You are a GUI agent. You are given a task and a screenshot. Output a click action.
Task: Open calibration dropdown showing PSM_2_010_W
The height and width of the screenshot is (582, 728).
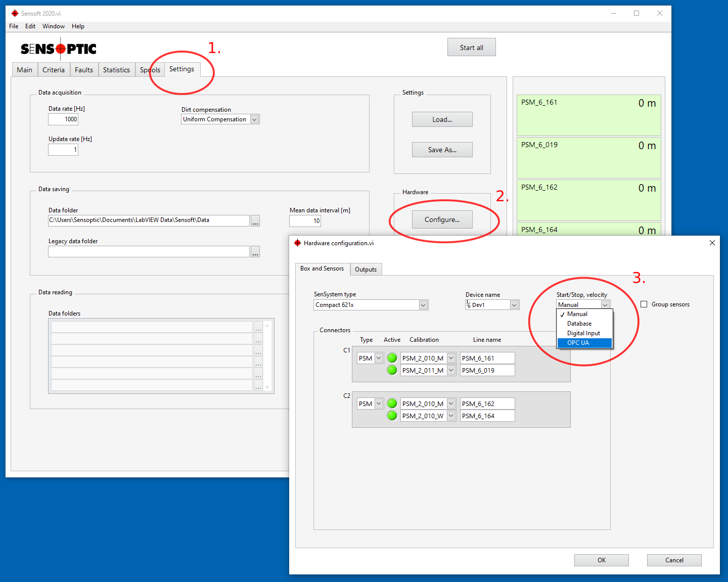click(x=451, y=416)
